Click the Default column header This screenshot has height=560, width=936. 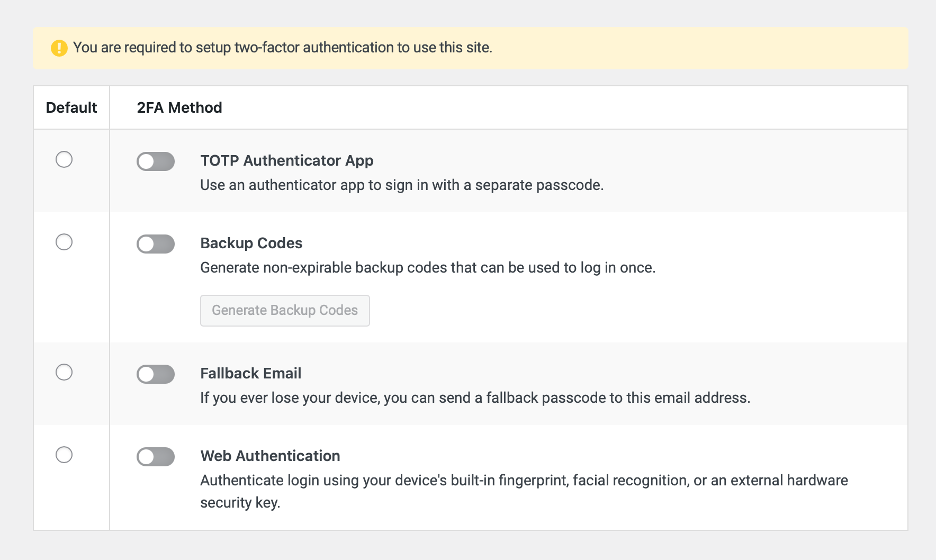tap(71, 107)
